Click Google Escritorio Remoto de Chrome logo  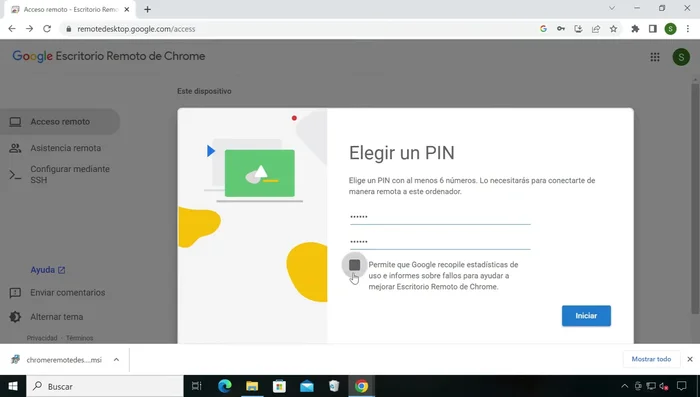pos(108,56)
